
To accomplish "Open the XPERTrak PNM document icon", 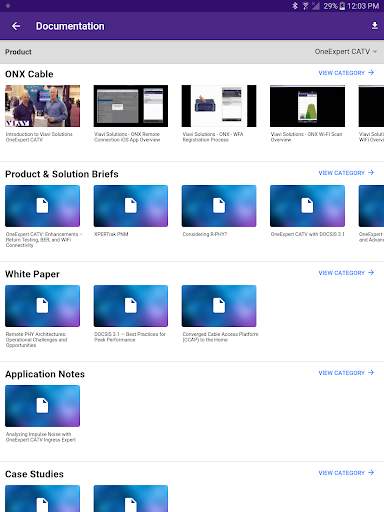I will coord(131,206).
